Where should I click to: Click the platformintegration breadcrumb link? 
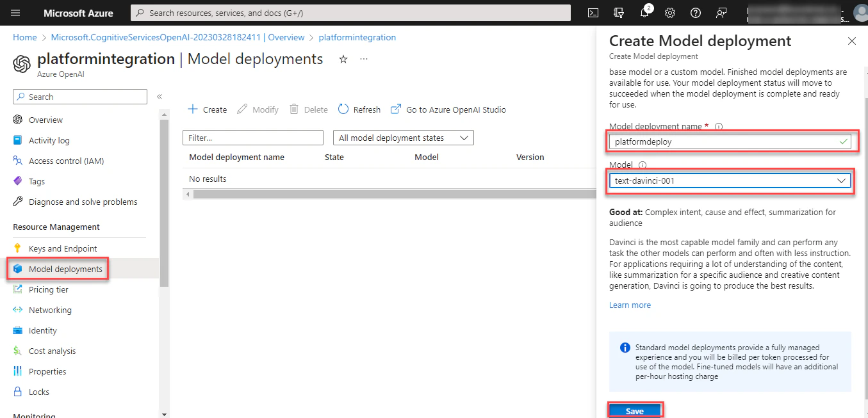coord(357,37)
